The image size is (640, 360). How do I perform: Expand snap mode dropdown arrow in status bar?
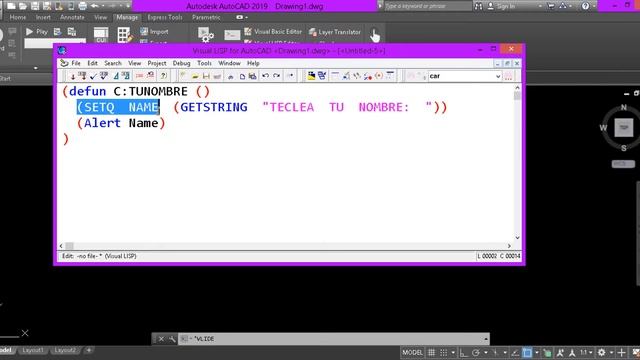453,353
